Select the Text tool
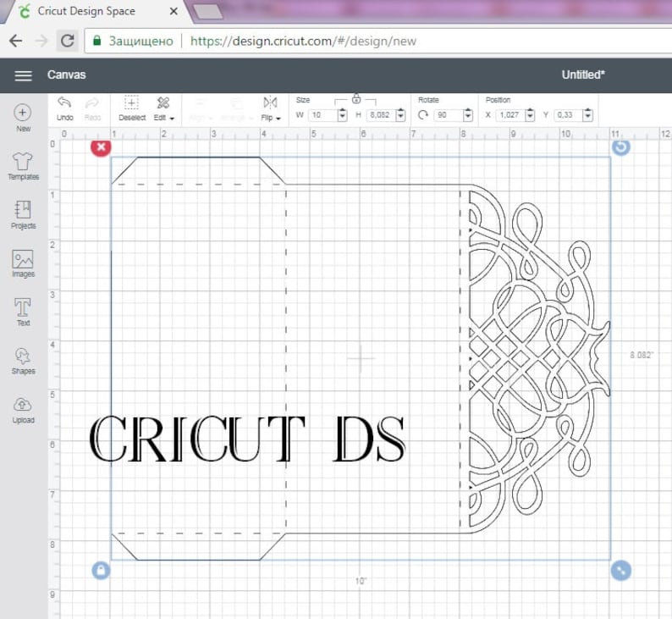 23,312
